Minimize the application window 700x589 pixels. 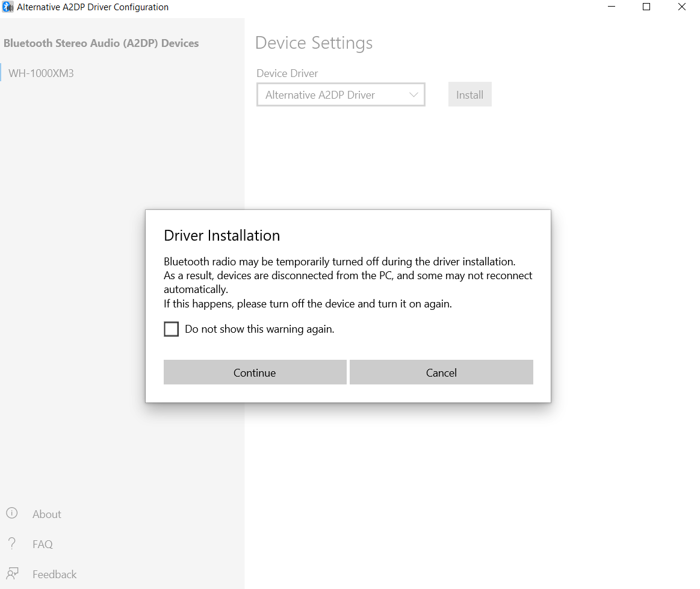[612, 7]
